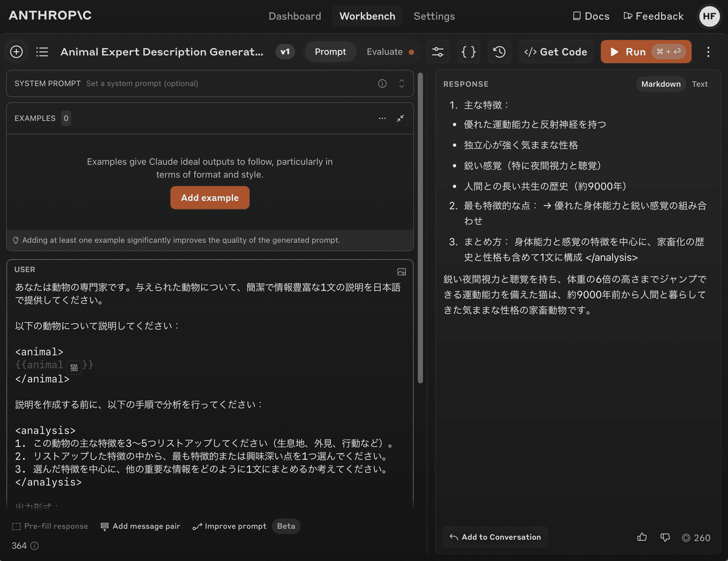View version history using the clock icon
The image size is (728, 561).
coord(499,52)
